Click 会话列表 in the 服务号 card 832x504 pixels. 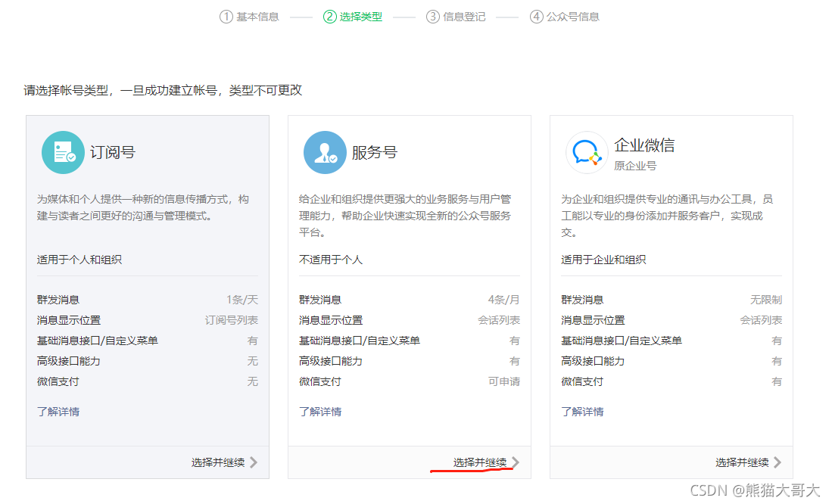(x=499, y=320)
